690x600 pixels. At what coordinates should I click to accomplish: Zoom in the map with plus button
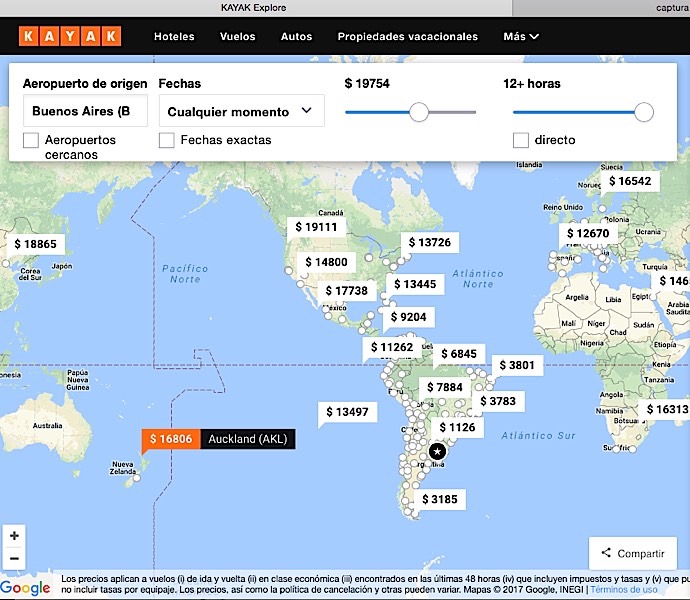pos(14,536)
